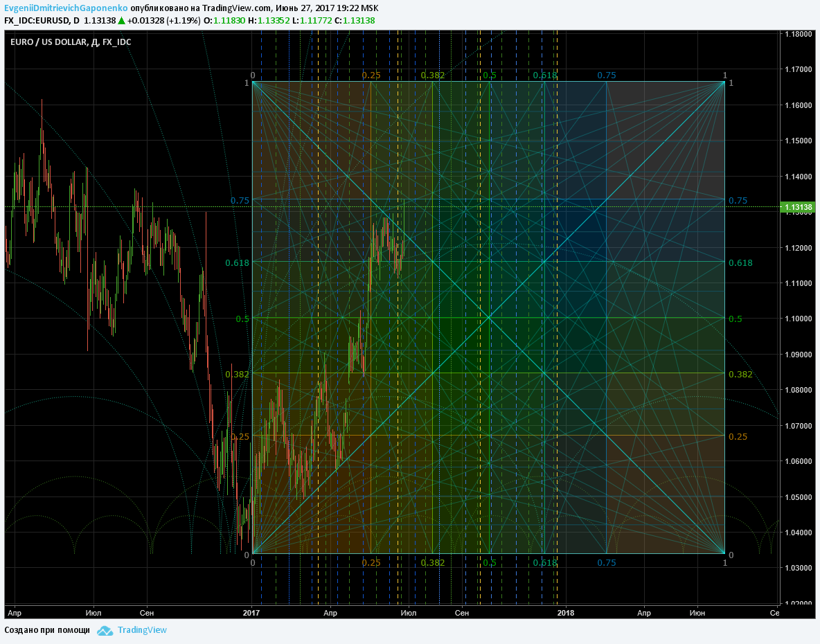Image resolution: width=820 pixels, height=644 pixels.
Task: Click the 1.06000 price axis label
Action: point(798,462)
